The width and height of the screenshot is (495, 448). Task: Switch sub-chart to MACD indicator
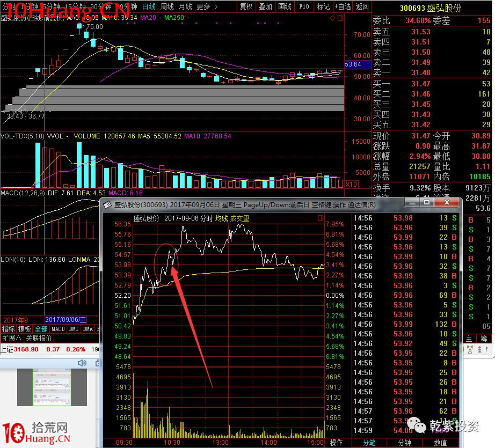(x=58, y=329)
